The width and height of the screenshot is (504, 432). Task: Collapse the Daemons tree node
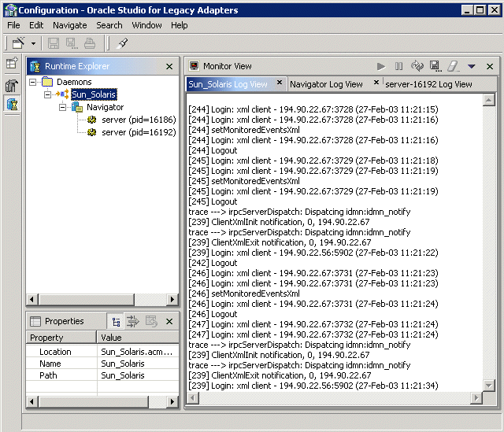(32, 82)
